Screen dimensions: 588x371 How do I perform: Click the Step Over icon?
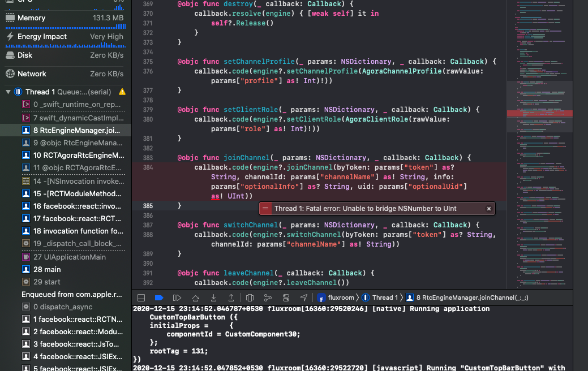pos(195,297)
